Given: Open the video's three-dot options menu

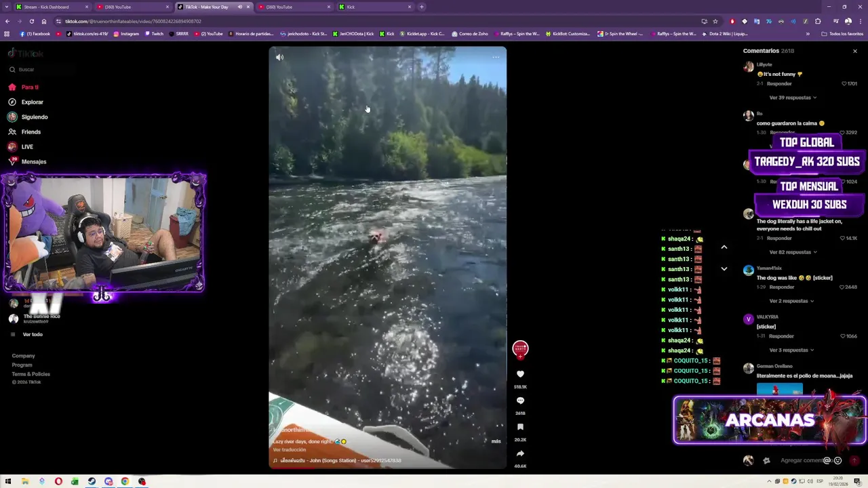Looking at the screenshot, I should [496, 58].
